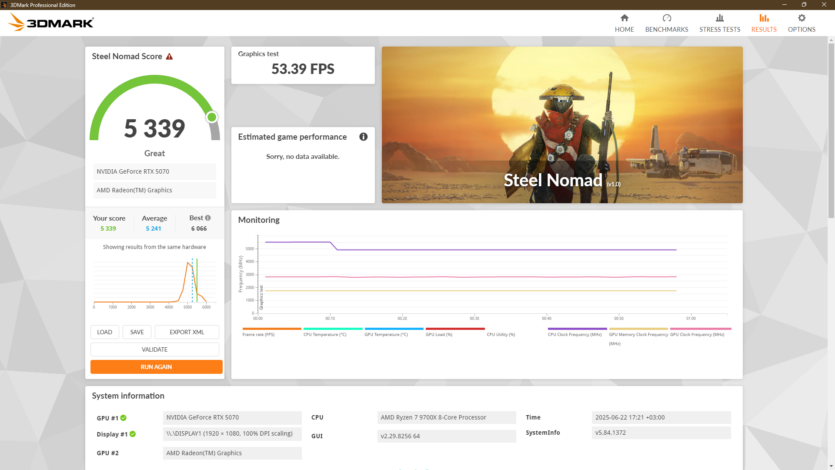Click the System information heading
This screenshot has height=470, width=835.
coord(128,396)
